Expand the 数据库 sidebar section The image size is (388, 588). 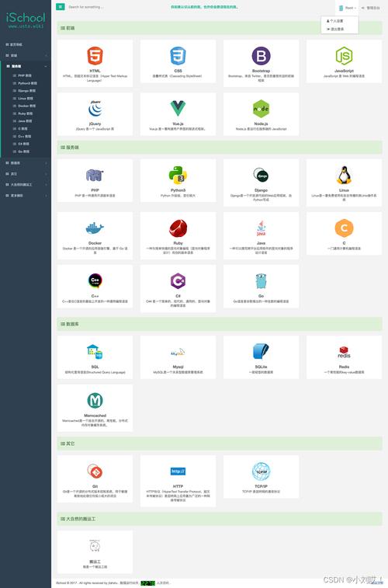tap(26, 163)
